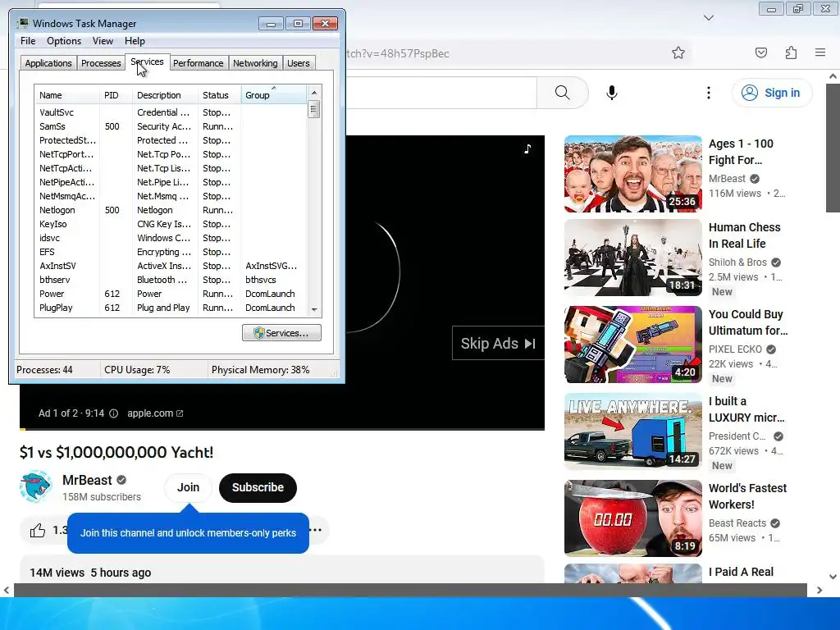Screen dimensions: 840x630
Task: Click the Services... button
Action: [x=281, y=333]
